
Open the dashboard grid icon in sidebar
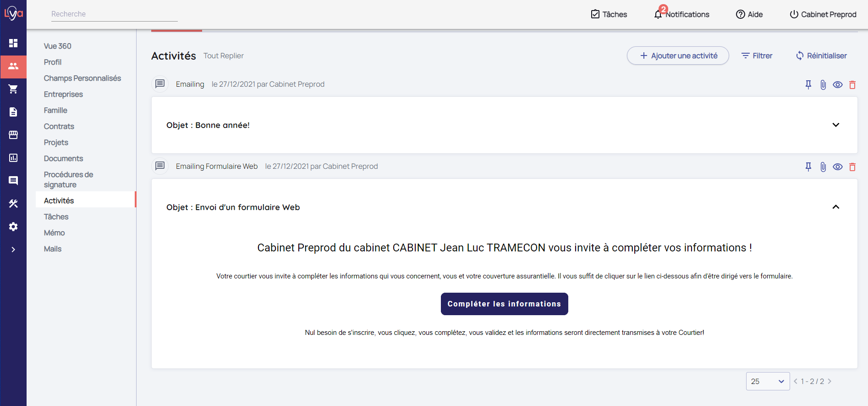(13, 43)
